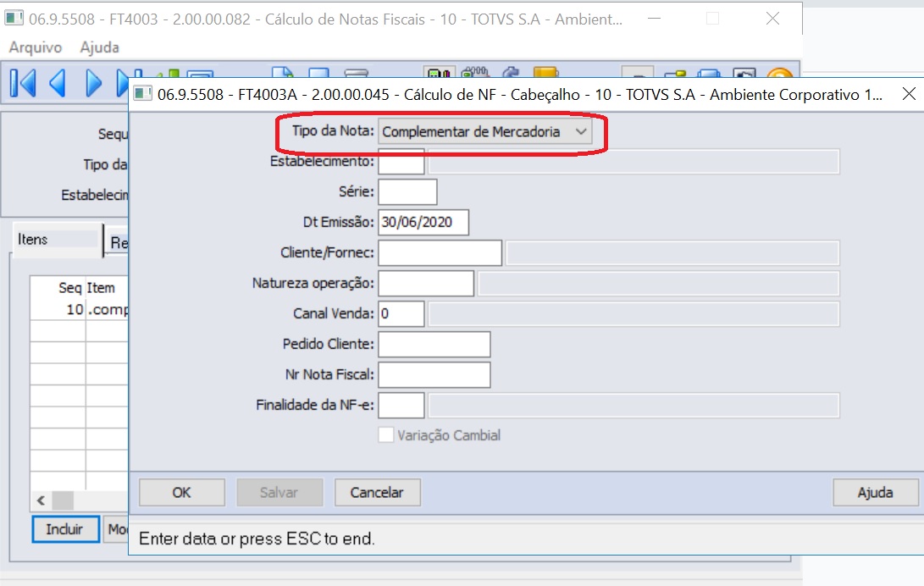Select the row with Seq 10
This screenshot has height=586, width=924.
[x=79, y=310]
